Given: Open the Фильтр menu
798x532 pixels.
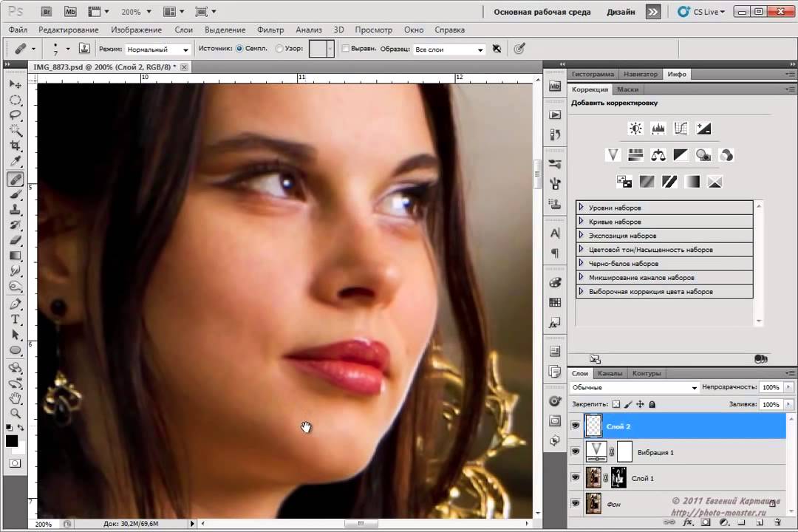Looking at the screenshot, I should pyautogui.click(x=270, y=30).
